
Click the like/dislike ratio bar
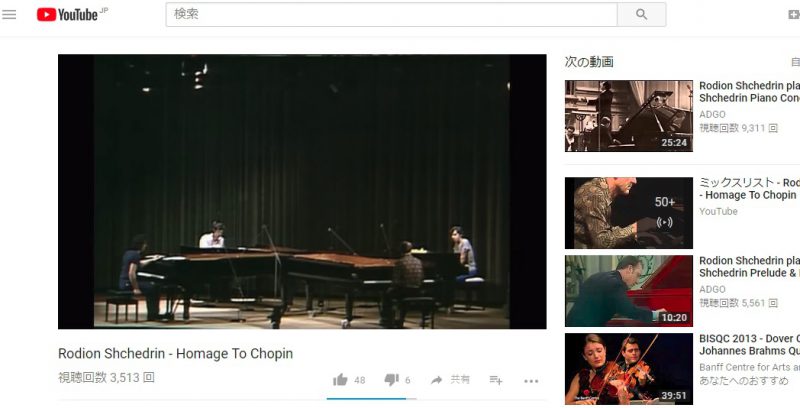point(371,399)
